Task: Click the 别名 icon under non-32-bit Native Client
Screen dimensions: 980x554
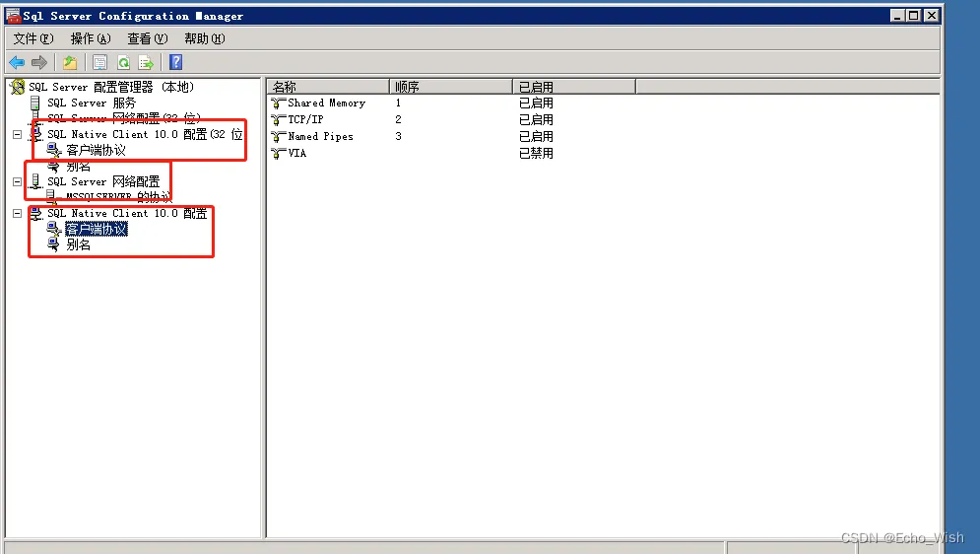Action: (x=54, y=245)
